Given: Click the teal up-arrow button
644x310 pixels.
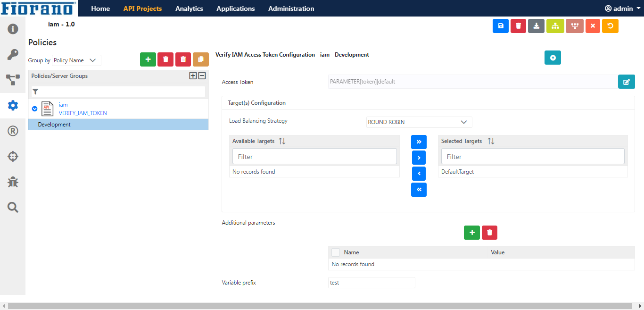Looking at the screenshot, I should pyautogui.click(x=553, y=58).
